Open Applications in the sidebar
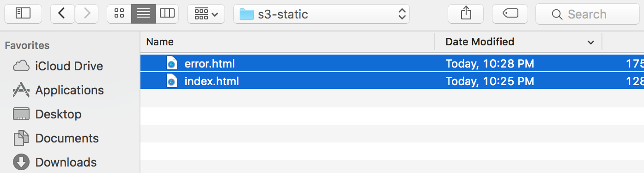The width and height of the screenshot is (644, 173). (x=58, y=90)
